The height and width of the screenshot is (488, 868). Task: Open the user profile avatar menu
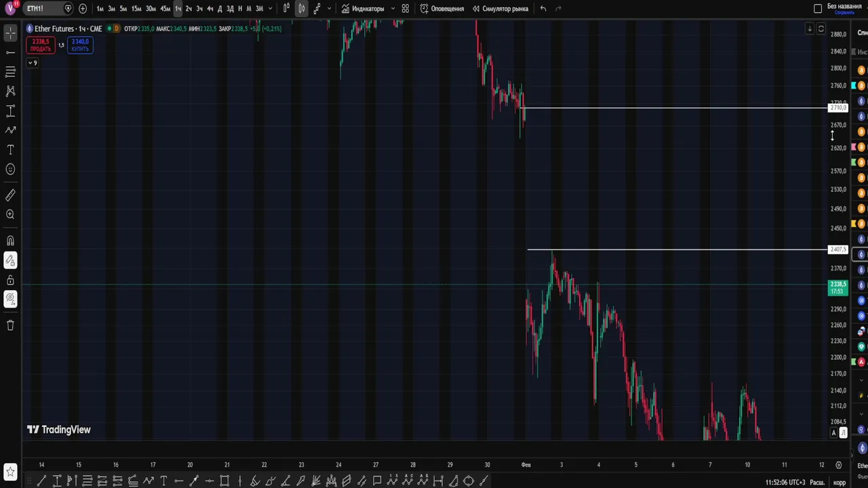tap(10, 9)
